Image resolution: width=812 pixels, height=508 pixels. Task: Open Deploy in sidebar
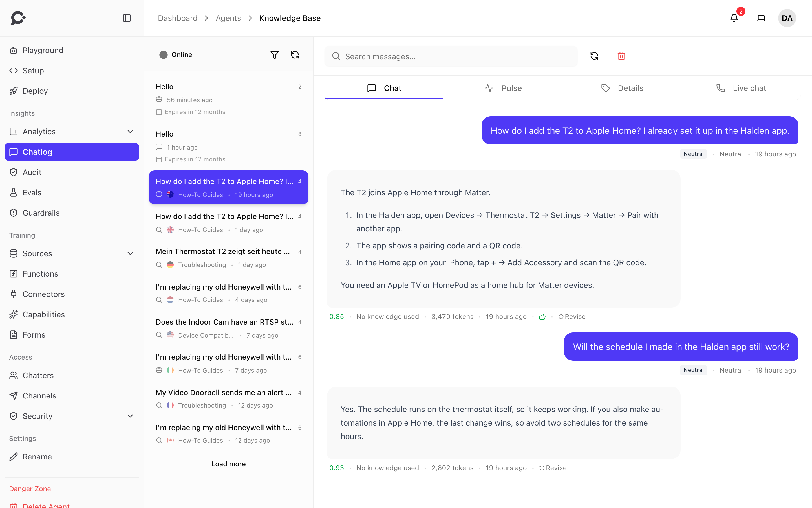pos(72,91)
